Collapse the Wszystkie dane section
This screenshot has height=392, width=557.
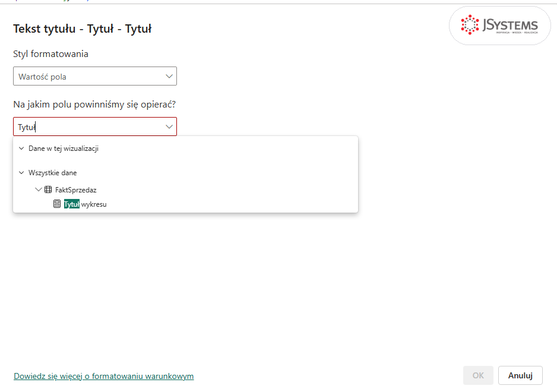21,173
